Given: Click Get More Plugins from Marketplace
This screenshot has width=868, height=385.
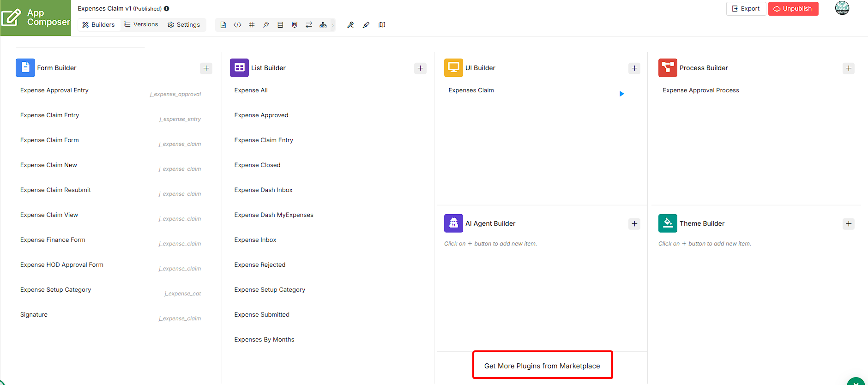Looking at the screenshot, I should [542, 366].
